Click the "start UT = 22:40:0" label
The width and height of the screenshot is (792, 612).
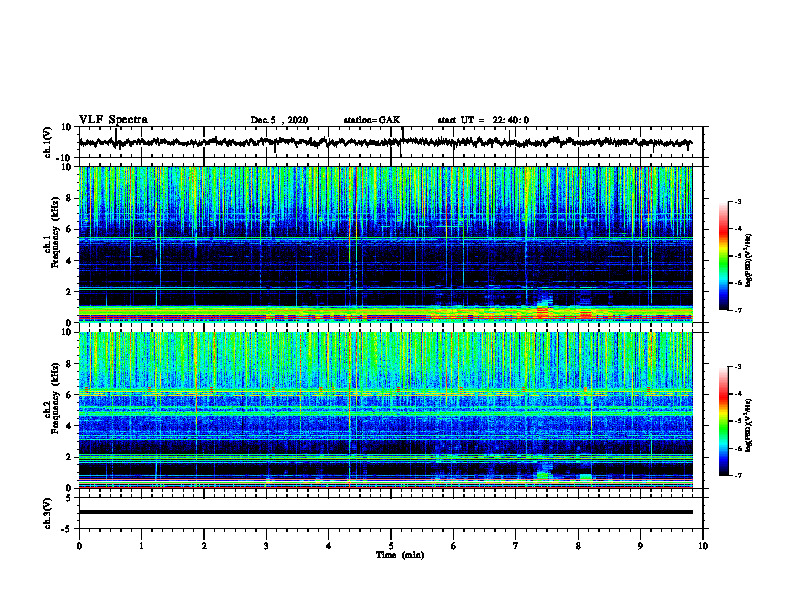[x=483, y=120]
